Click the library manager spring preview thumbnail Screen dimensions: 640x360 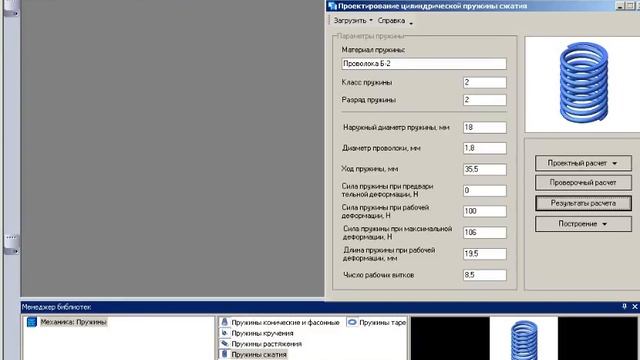pyautogui.click(x=524, y=338)
